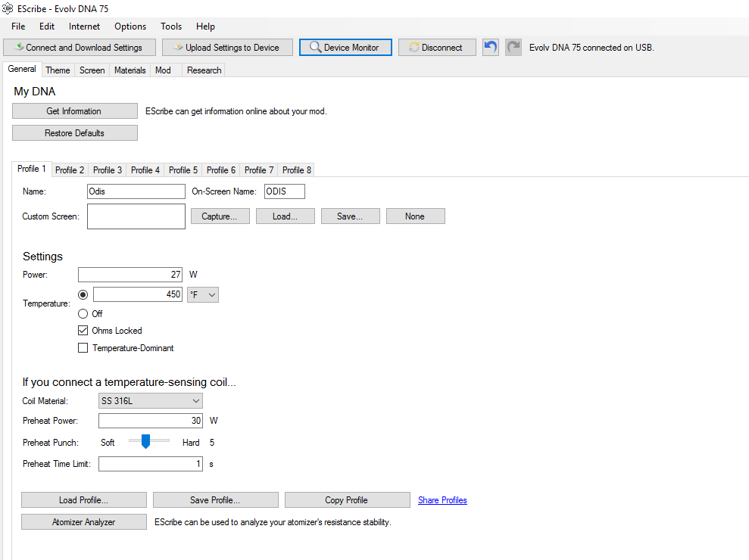Click the undo arrow icon
The height and width of the screenshot is (560, 749).
(x=491, y=47)
